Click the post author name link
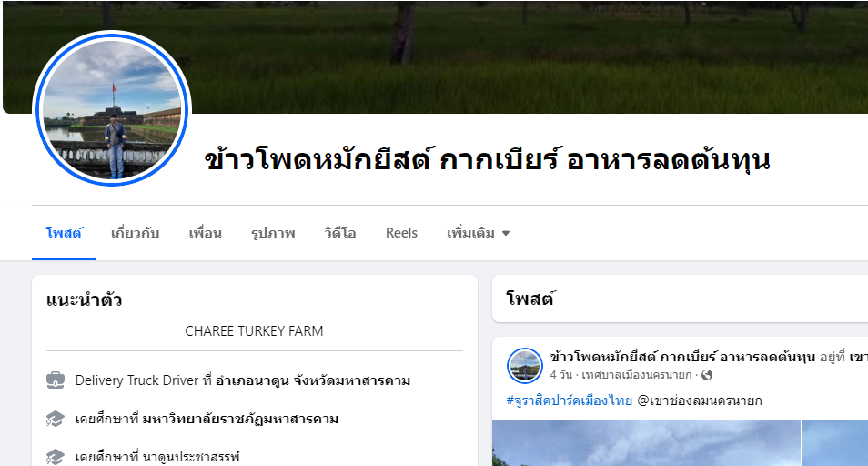The image size is (868, 466). click(x=682, y=357)
